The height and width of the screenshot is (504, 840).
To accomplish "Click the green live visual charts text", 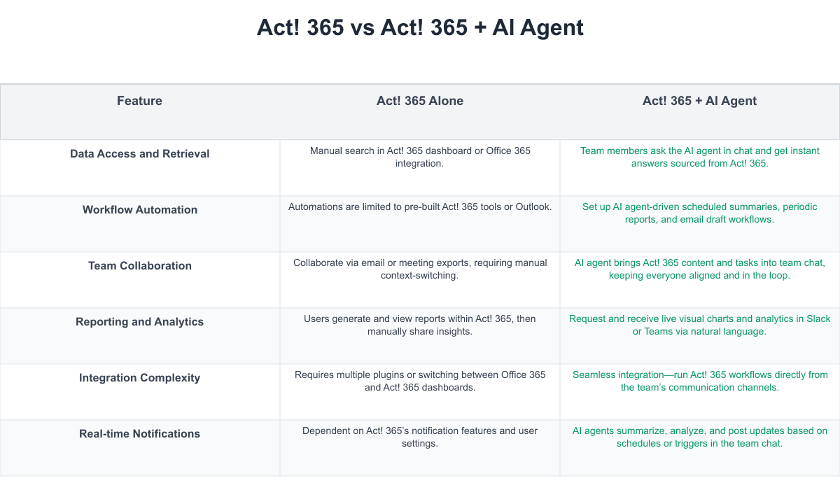I will click(x=699, y=325).
